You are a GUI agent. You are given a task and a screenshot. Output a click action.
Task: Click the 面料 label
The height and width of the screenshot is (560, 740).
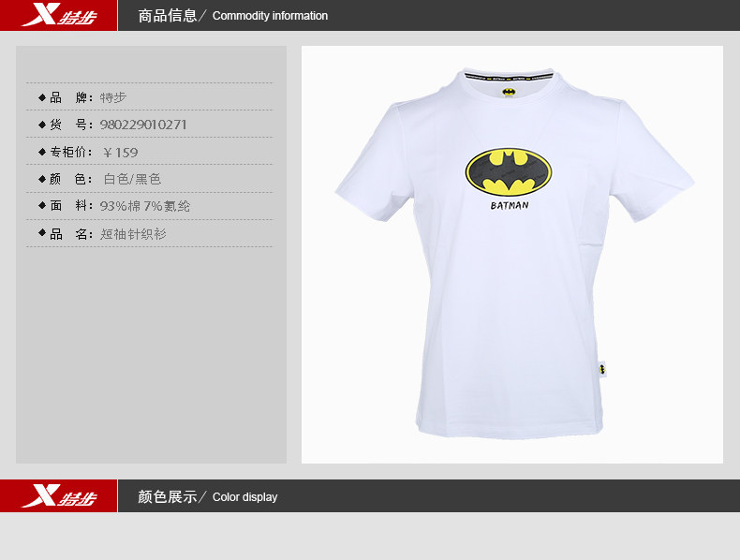71,206
